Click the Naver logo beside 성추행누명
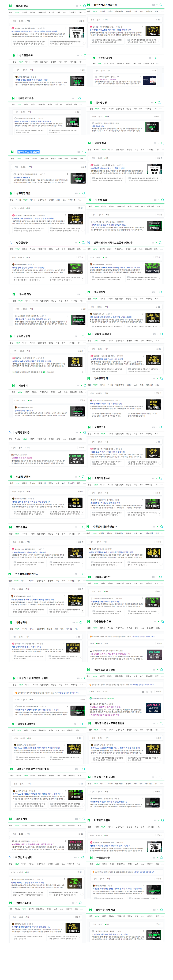Image resolution: width=173 pixels, height=980 pixels. (91, 103)
